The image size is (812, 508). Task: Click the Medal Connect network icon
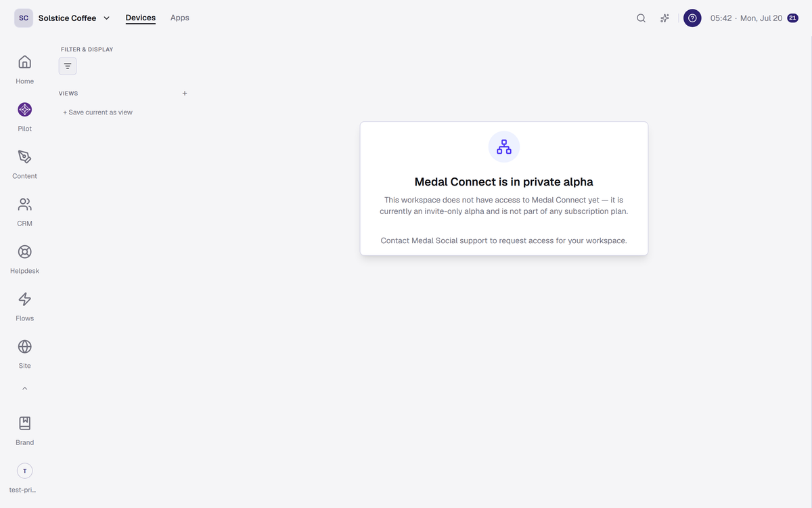tap(504, 147)
